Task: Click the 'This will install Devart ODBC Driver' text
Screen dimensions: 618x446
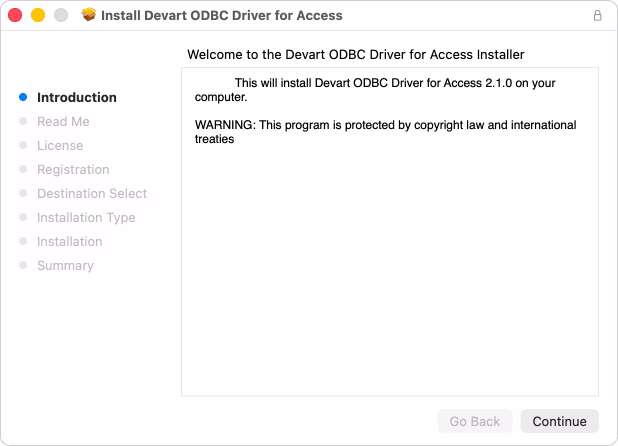Action: click(375, 90)
